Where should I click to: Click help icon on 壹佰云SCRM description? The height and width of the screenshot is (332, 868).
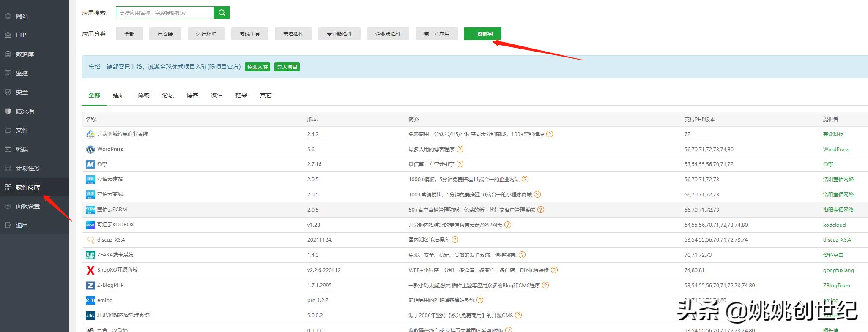click(x=541, y=210)
